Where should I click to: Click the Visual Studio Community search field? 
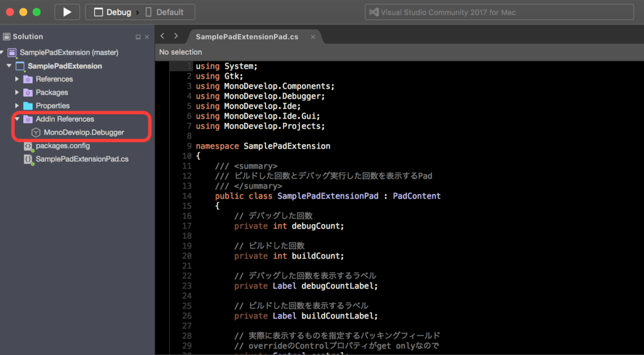point(499,13)
